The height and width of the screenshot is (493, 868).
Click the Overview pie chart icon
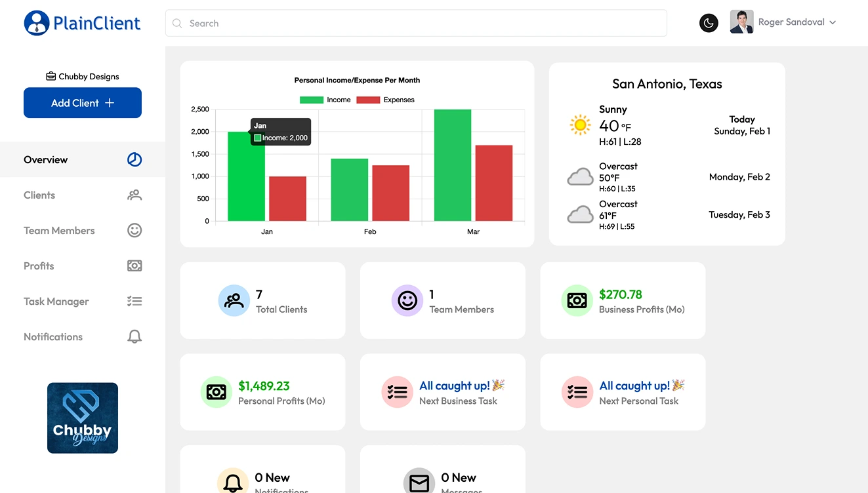pos(134,159)
